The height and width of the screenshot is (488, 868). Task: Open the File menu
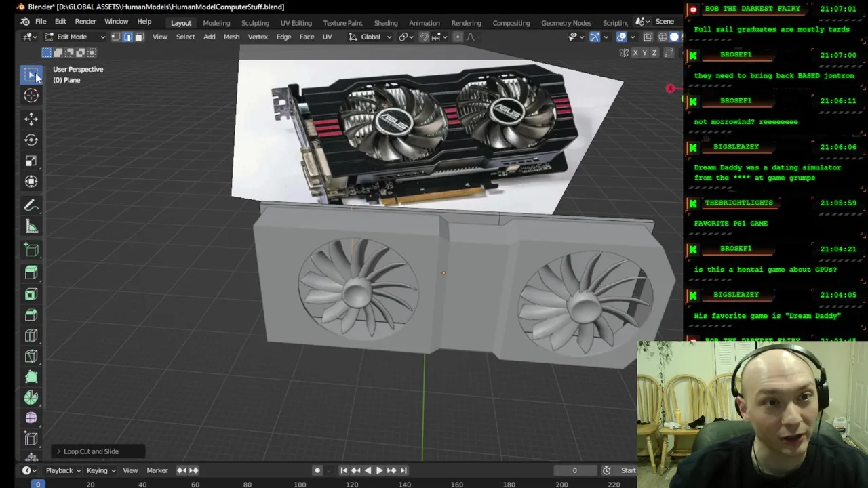[x=41, y=22]
